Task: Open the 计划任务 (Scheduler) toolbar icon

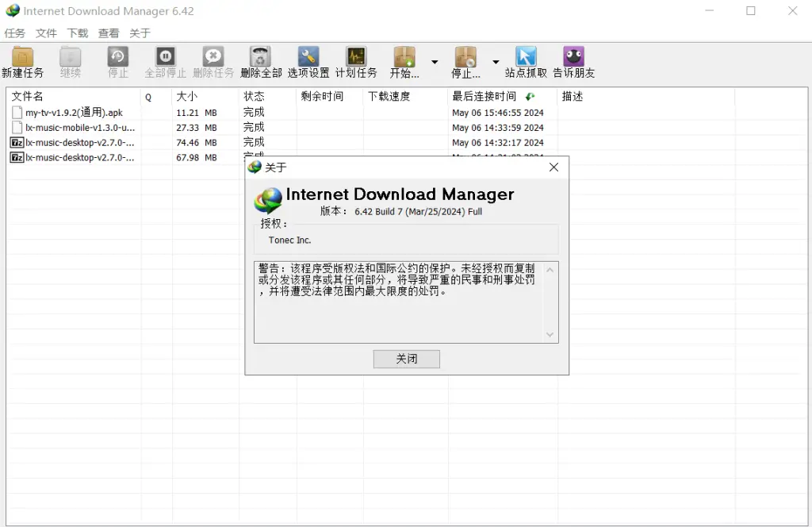Action: point(356,57)
